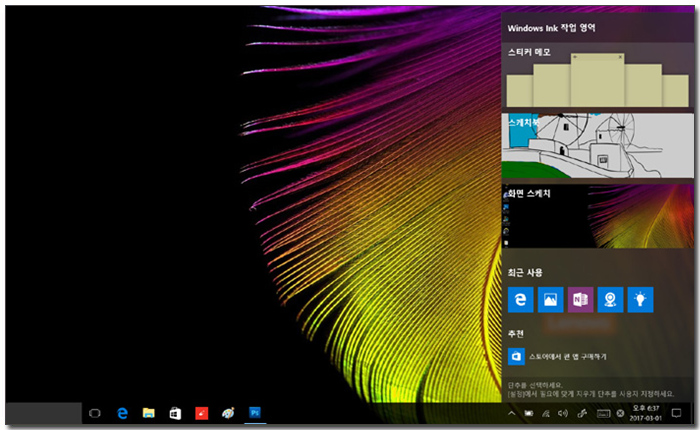The image size is (700, 430).
Task: Open the Windows Store taskbar icon
Action: pos(175,412)
